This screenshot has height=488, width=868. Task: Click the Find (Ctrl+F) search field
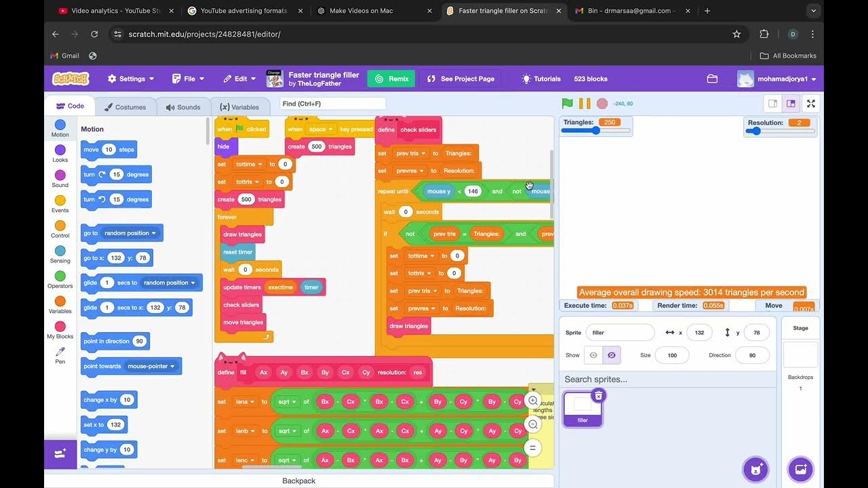pyautogui.click(x=332, y=104)
